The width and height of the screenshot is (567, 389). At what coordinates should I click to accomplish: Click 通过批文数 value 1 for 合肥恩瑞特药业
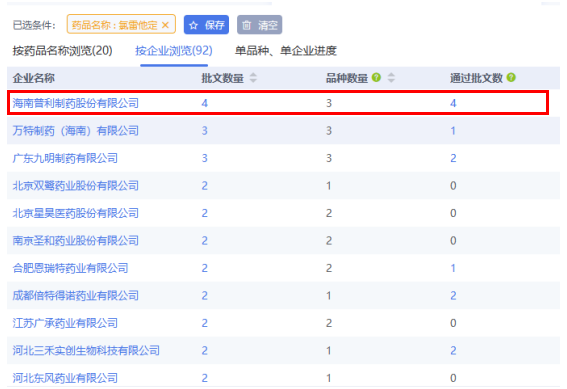(453, 268)
